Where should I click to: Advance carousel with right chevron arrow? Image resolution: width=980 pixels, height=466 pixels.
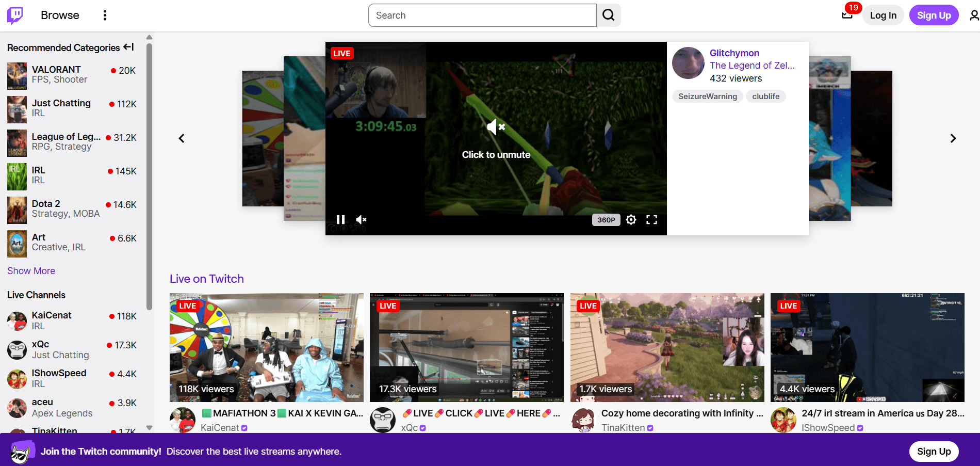coord(953,138)
